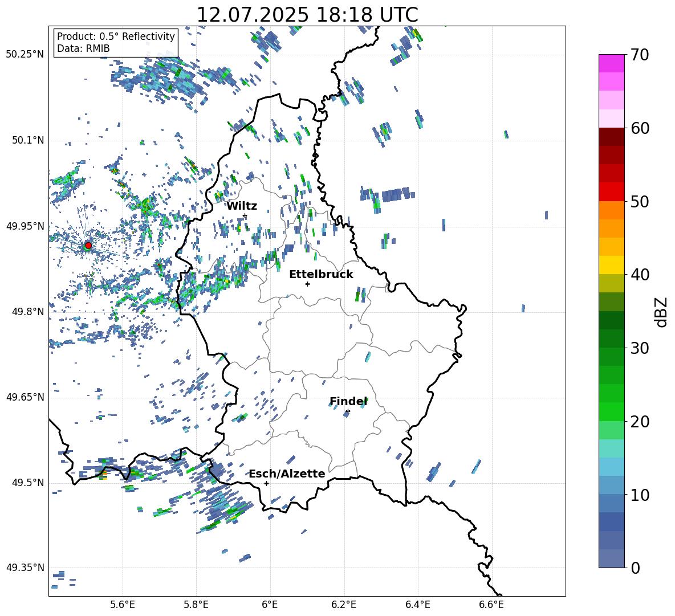
Task: Click the 6.4°E longitude label
Action: pyautogui.click(x=417, y=605)
